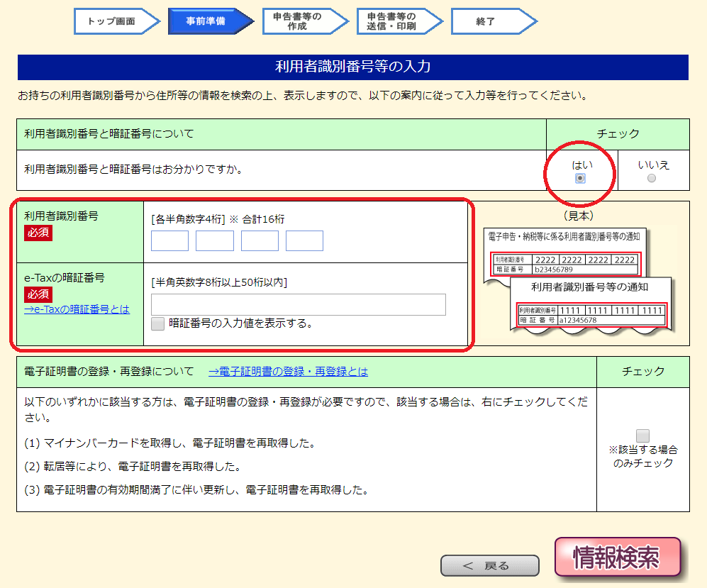Image resolution: width=707 pixels, height=588 pixels.
Task: Open the 申告書等の作成 step
Action: (x=305, y=21)
